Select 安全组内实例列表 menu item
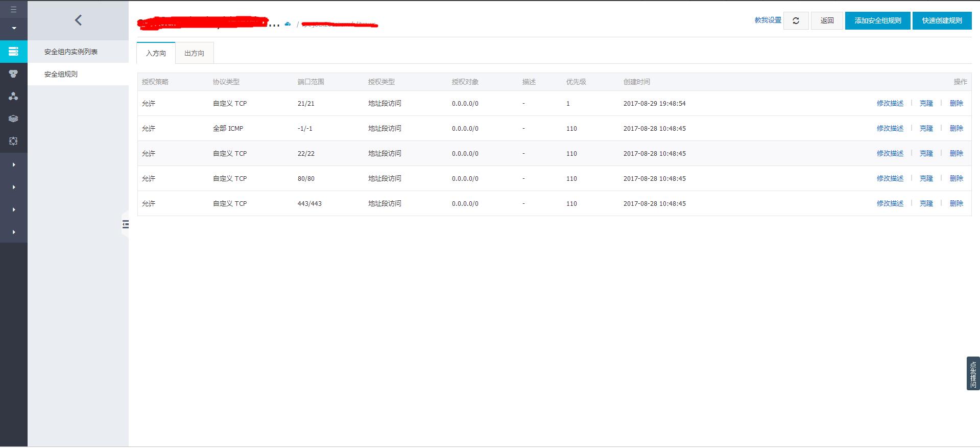 (71, 52)
